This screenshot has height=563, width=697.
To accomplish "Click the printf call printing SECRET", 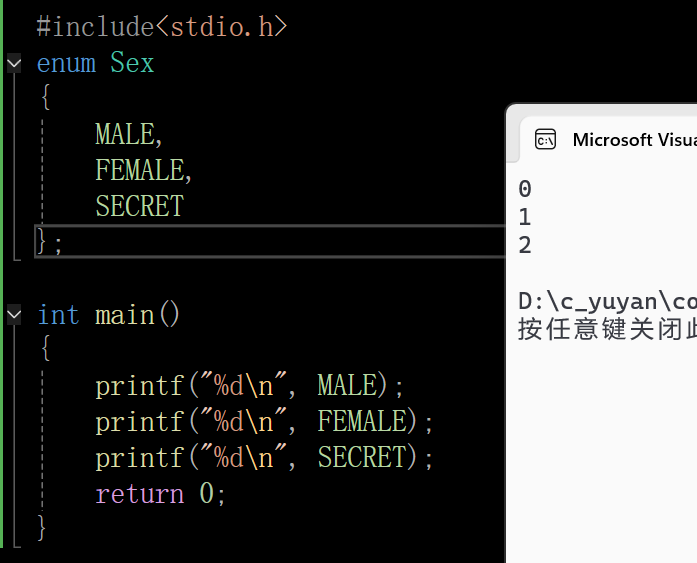I will 264,457.
